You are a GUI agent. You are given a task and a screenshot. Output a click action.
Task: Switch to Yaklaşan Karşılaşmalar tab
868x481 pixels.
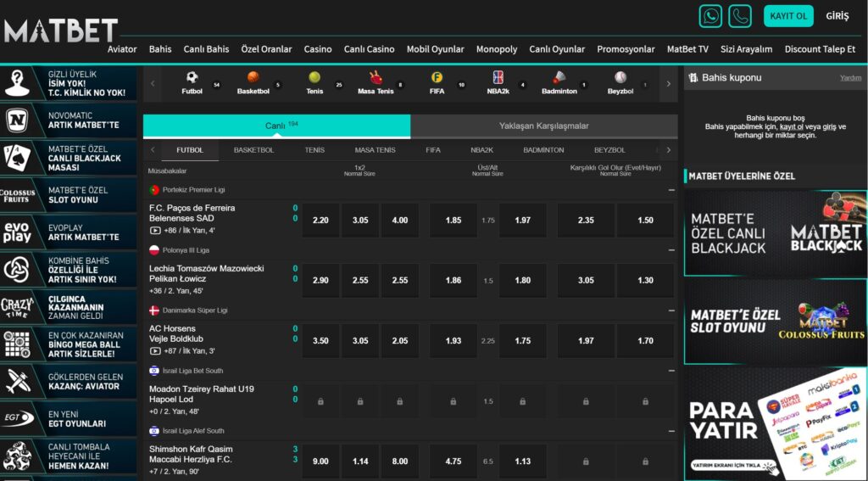543,126
